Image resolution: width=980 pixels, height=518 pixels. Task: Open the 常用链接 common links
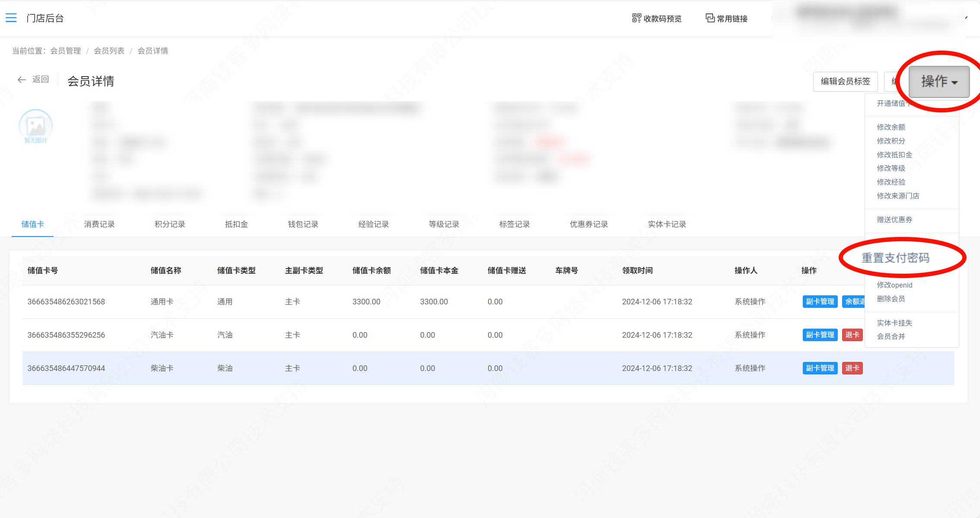(727, 19)
